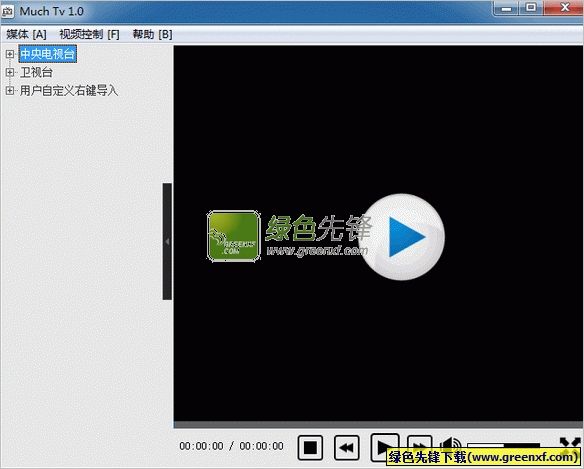Expand the 卫视台 tree node

click(10, 72)
